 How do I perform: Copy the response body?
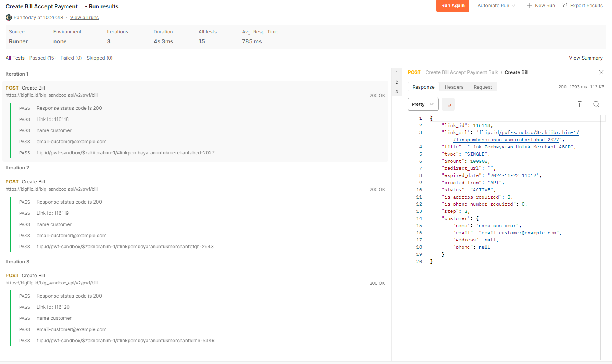pos(580,104)
